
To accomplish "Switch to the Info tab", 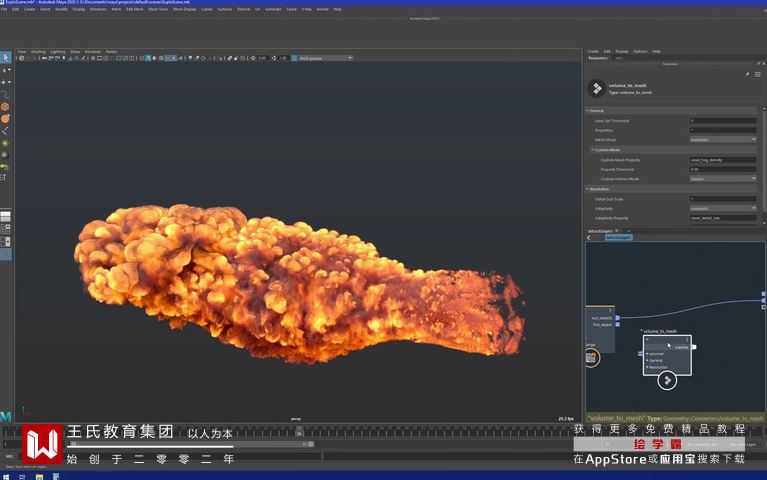I will pos(619,58).
